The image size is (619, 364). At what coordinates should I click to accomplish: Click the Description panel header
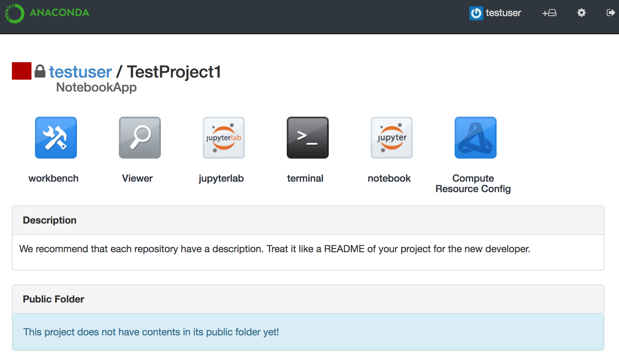[308, 220]
